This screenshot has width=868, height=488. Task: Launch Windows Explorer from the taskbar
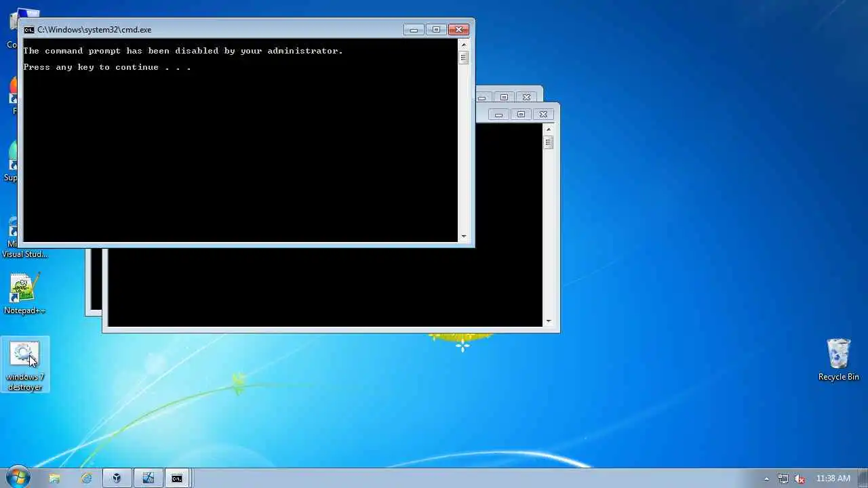coord(55,478)
